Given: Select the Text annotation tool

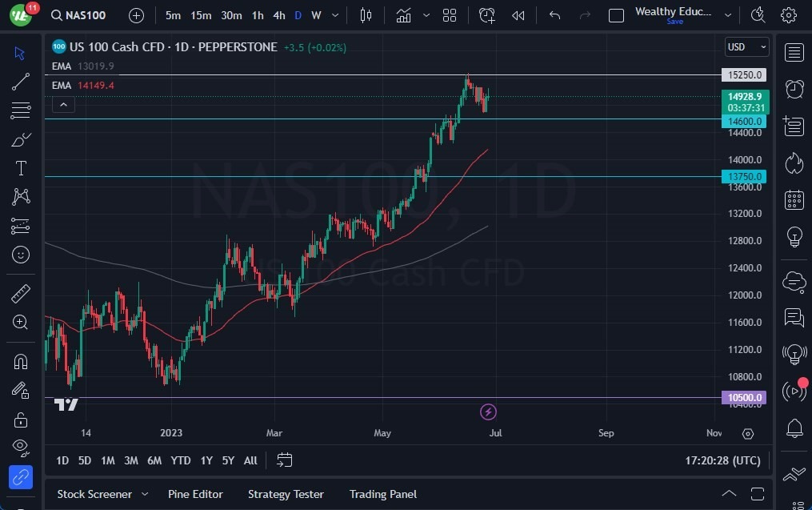Looking at the screenshot, I should [20, 167].
